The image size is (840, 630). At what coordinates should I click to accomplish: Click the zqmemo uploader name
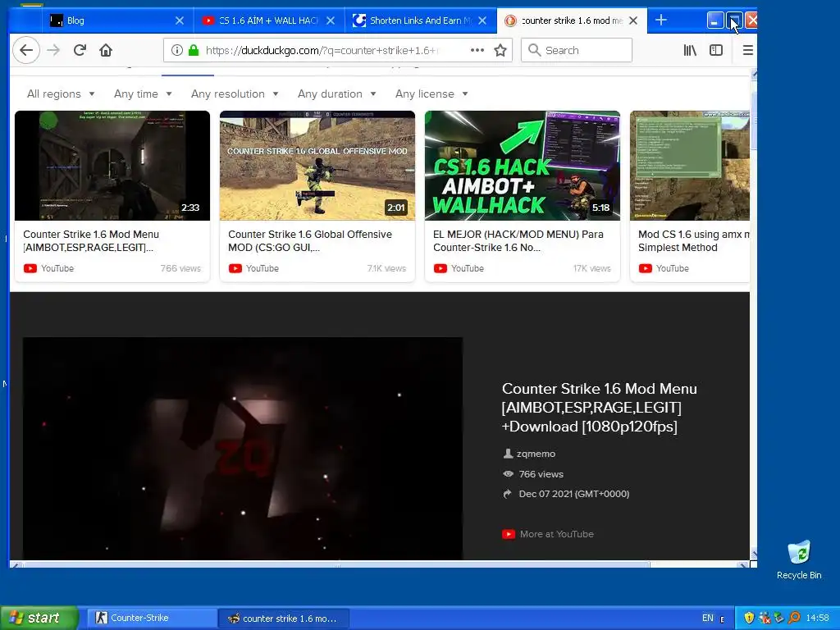(536, 454)
